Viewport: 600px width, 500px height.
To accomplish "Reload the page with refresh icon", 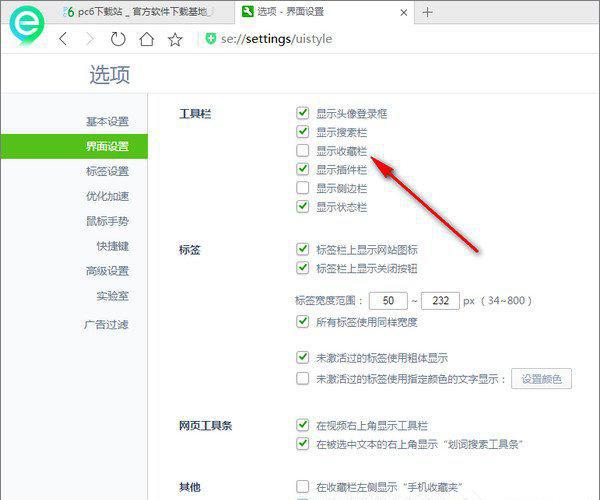I will pyautogui.click(x=118, y=39).
